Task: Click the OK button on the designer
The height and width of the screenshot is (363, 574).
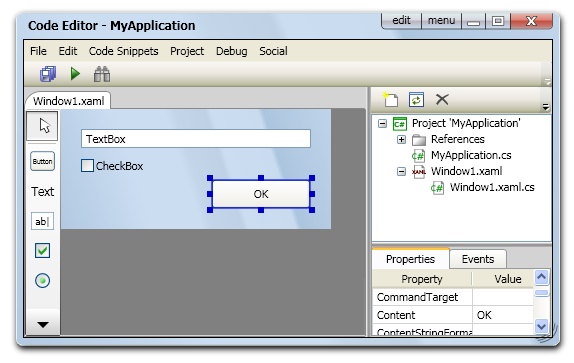Action: [261, 194]
